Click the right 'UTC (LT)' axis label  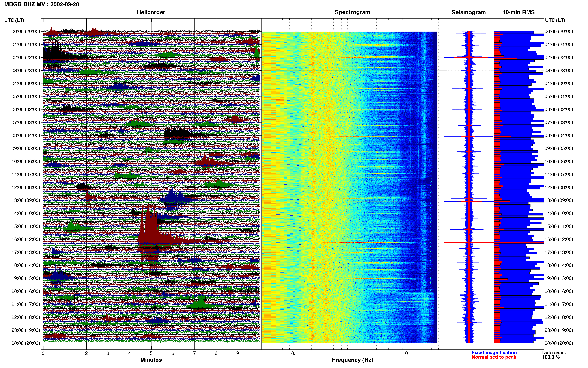coord(555,20)
